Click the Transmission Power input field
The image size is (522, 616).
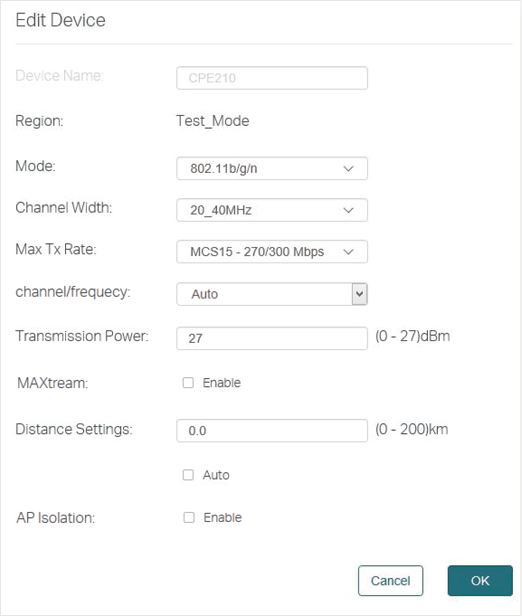(x=272, y=338)
